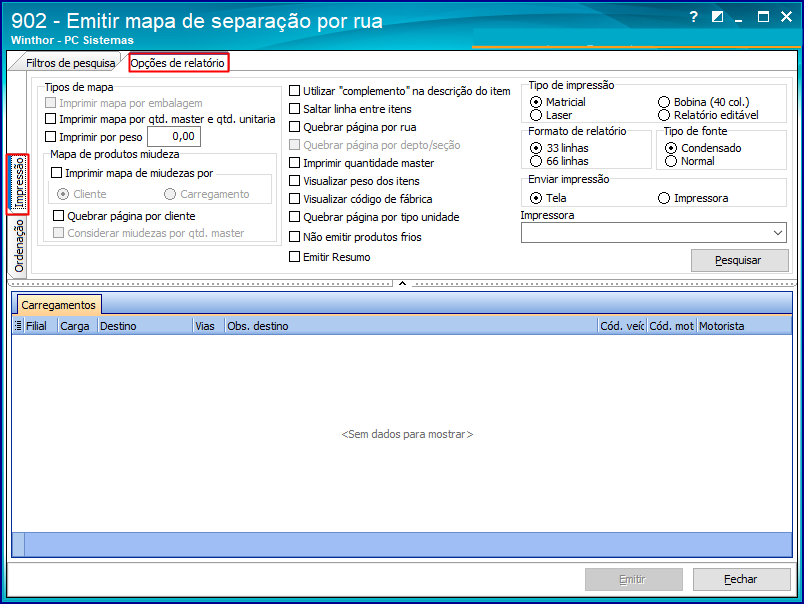Choose Bobina (40 col.) print type
The height and width of the screenshot is (604, 804).
pos(664,102)
